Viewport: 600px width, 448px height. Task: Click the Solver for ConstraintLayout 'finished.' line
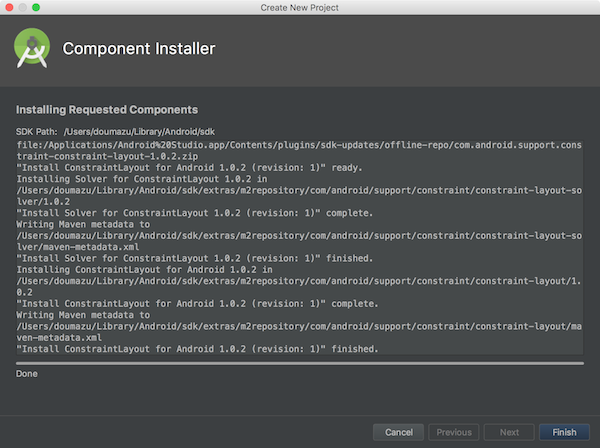pyautogui.click(x=194, y=259)
